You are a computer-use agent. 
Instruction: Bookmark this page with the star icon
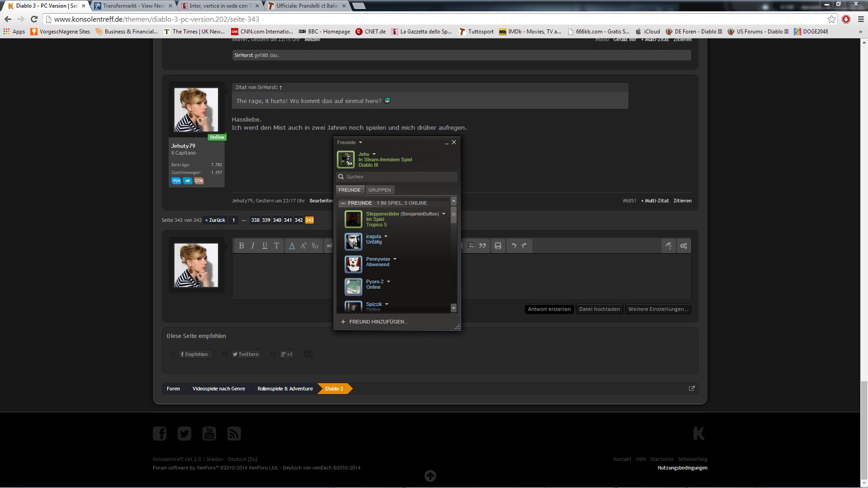[x=832, y=19]
